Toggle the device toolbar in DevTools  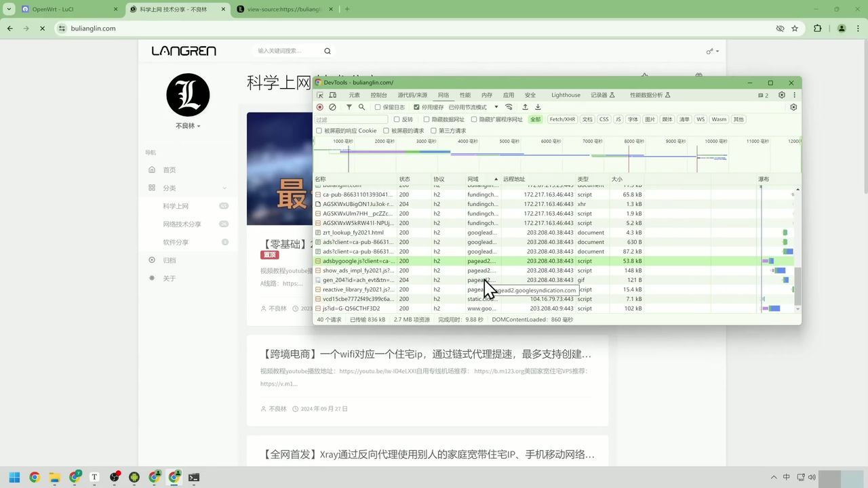click(x=333, y=95)
